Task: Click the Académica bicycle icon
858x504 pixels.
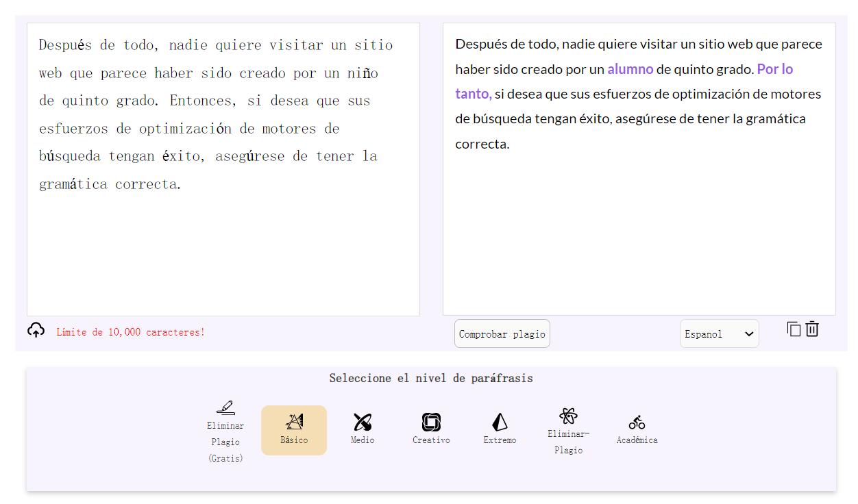Action: pos(637,422)
